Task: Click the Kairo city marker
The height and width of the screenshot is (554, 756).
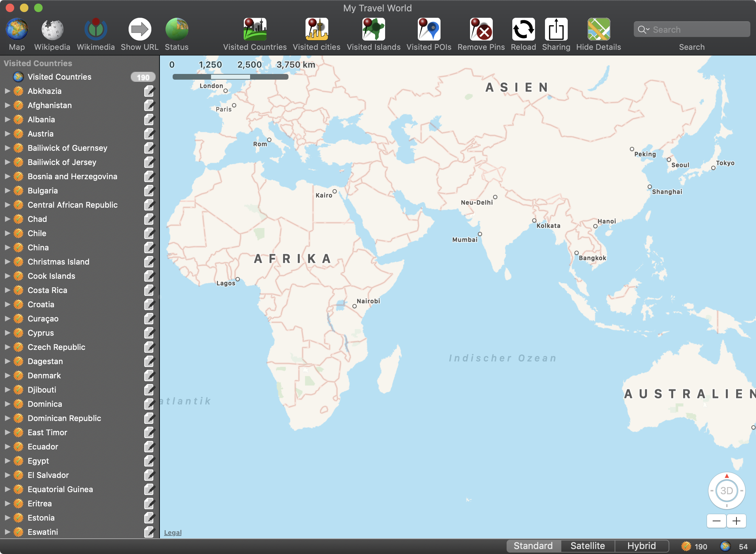Action: [334, 191]
